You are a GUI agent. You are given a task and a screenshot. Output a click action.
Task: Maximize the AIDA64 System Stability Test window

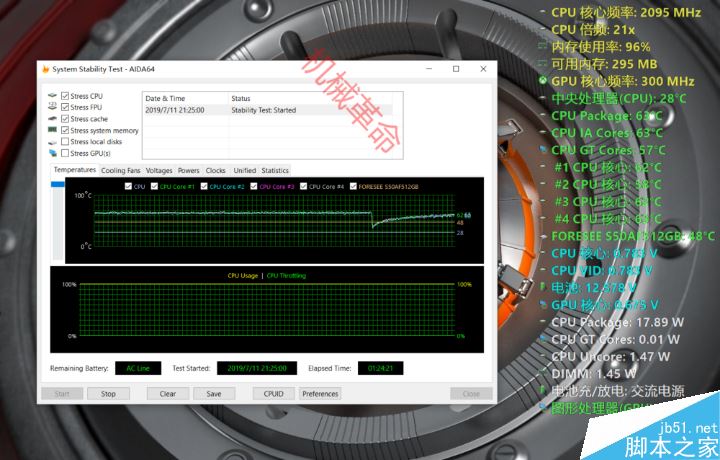(456, 69)
